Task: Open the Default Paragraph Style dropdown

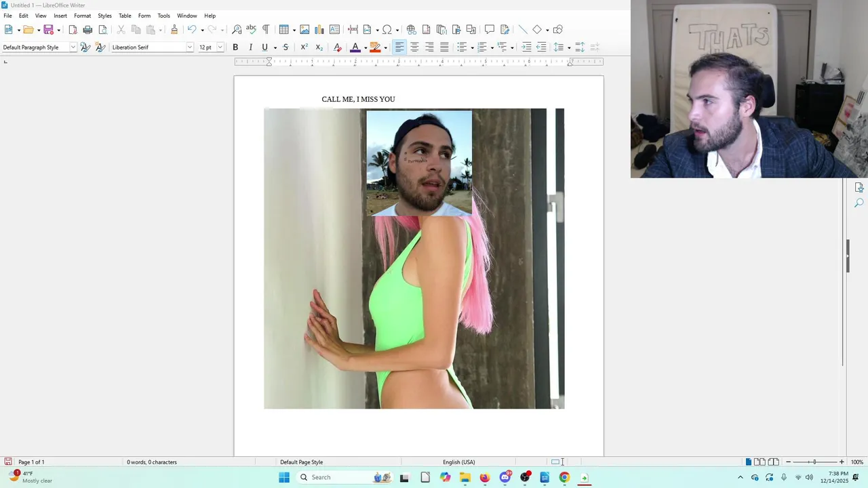Action: (x=73, y=47)
